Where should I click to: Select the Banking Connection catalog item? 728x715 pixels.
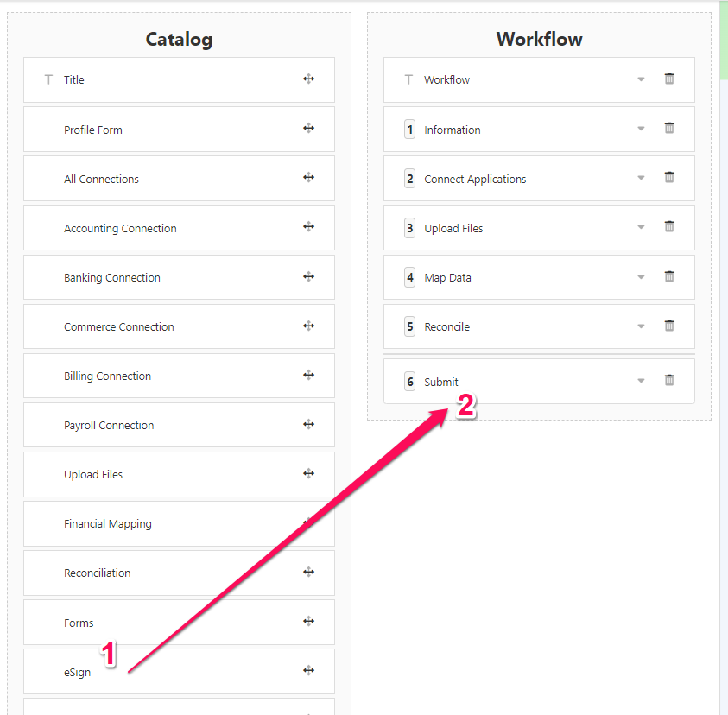pos(112,278)
